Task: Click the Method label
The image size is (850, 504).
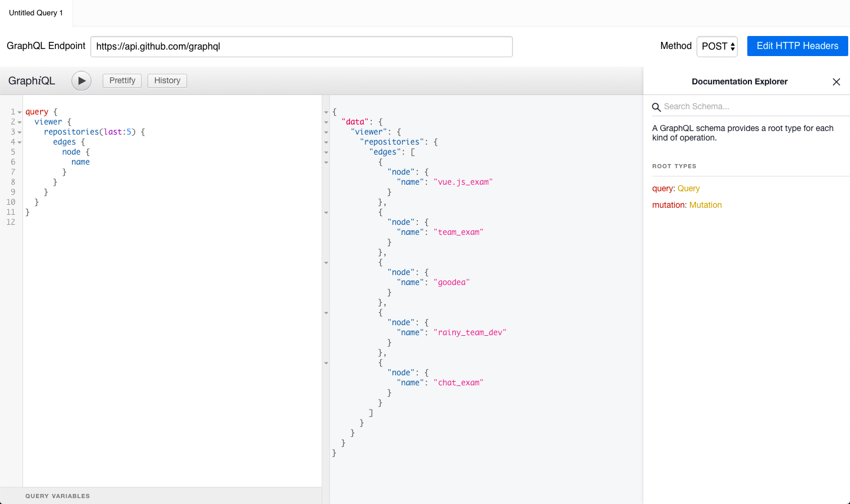Action: pos(676,46)
